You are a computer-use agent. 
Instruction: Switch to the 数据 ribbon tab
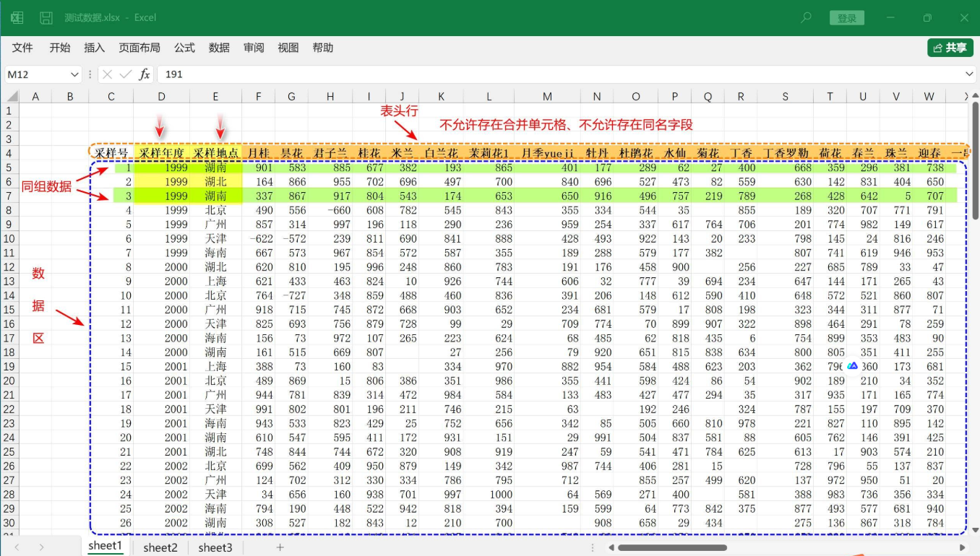(220, 48)
